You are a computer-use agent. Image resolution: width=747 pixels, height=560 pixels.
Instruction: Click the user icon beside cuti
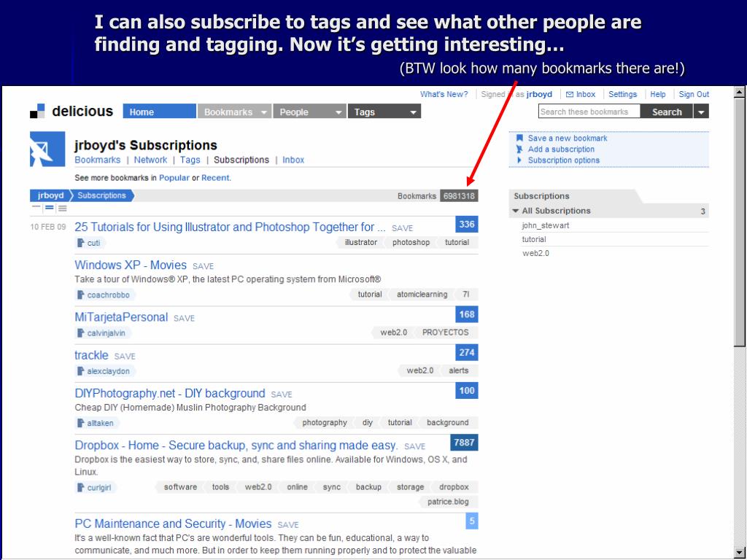tap(80, 243)
